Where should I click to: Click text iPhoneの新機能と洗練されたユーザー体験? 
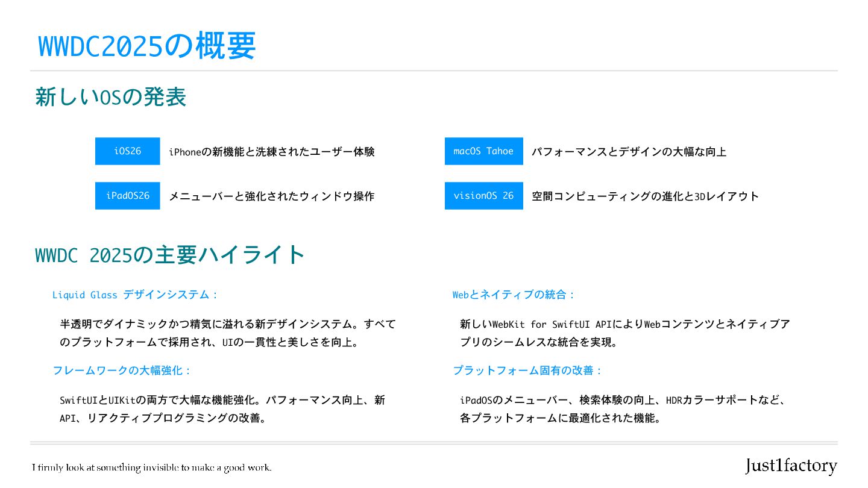(272, 152)
